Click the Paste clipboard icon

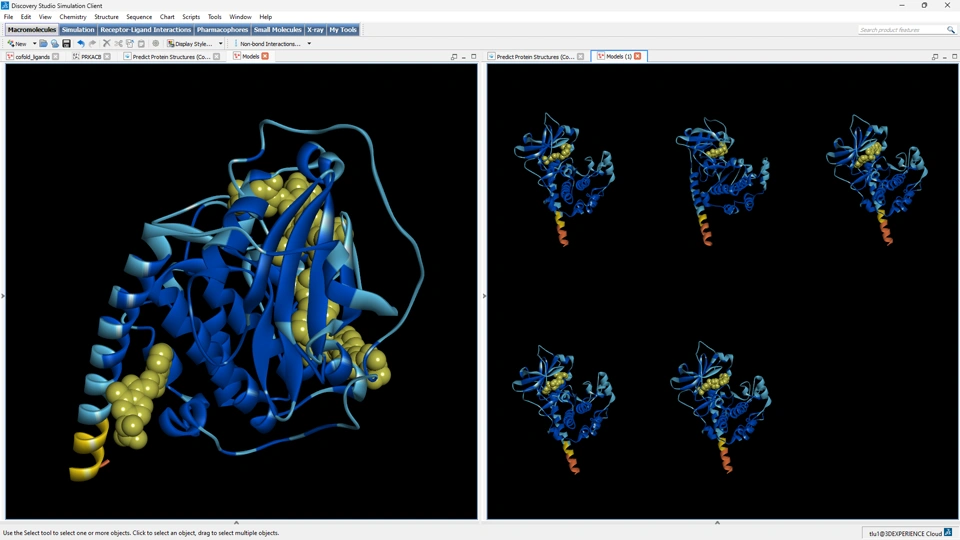141,43
